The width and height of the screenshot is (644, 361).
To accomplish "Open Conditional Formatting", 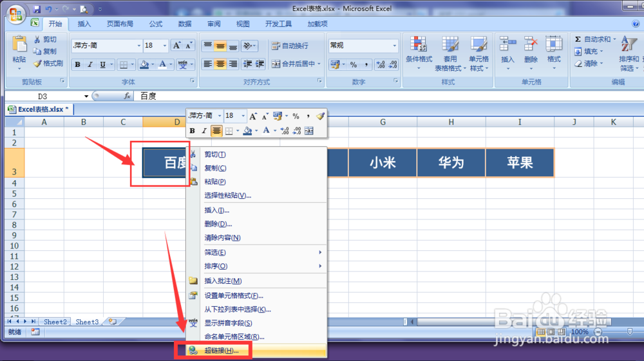I will (419, 53).
